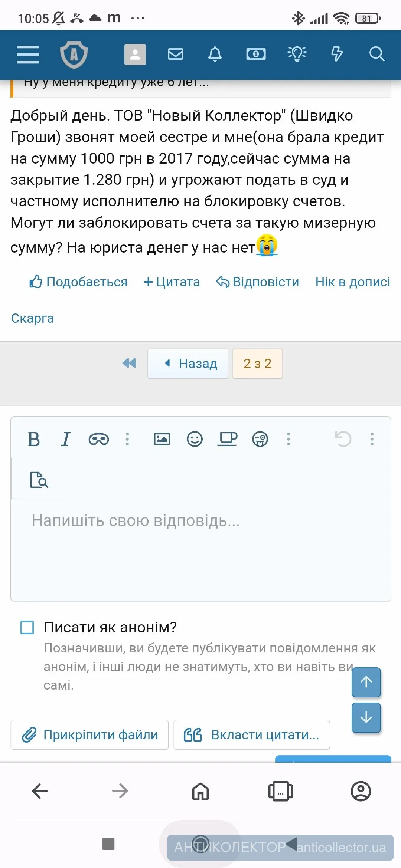Click the lightning bolt icon in header
This screenshot has height=868, width=401.
(x=337, y=54)
